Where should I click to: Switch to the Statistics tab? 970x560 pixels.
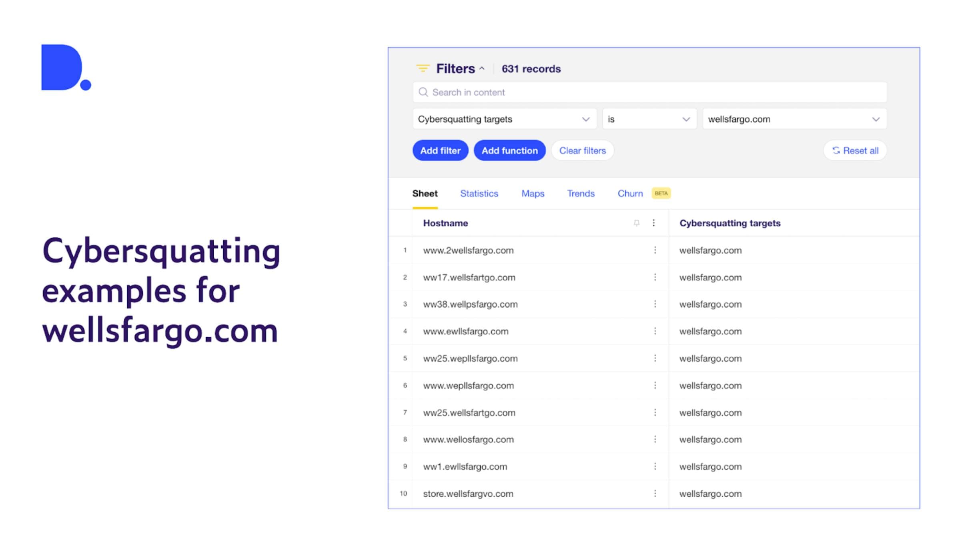(x=479, y=193)
